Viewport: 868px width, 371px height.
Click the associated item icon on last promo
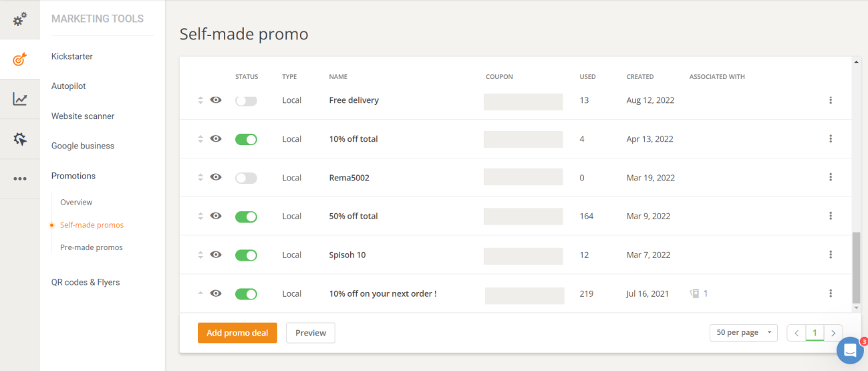pyautogui.click(x=694, y=293)
